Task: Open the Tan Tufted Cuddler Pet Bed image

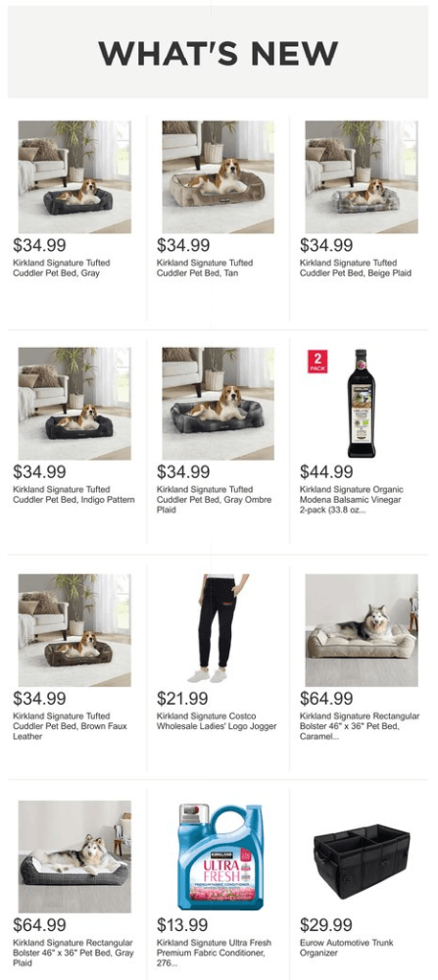Action: click(x=219, y=176)
